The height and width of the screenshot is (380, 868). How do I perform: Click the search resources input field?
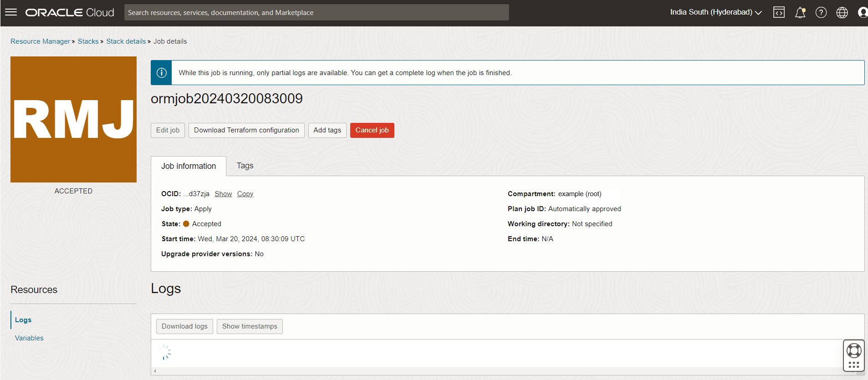316,12
